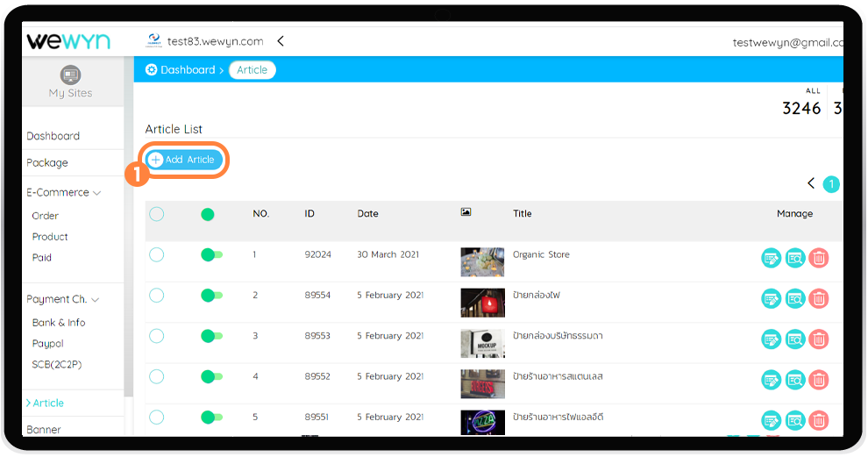The image size is (868, 457).
Task: Click the Article breadcrumb pill
Action: point(252,70)
